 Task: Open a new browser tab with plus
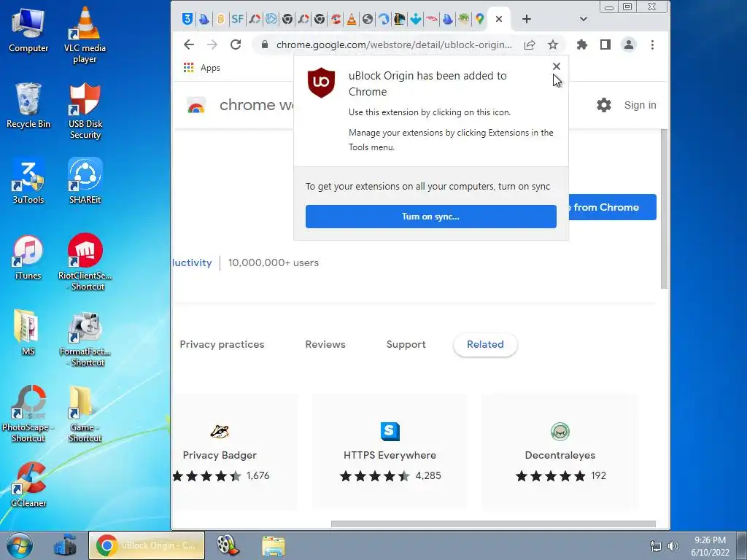click(527, 19)
